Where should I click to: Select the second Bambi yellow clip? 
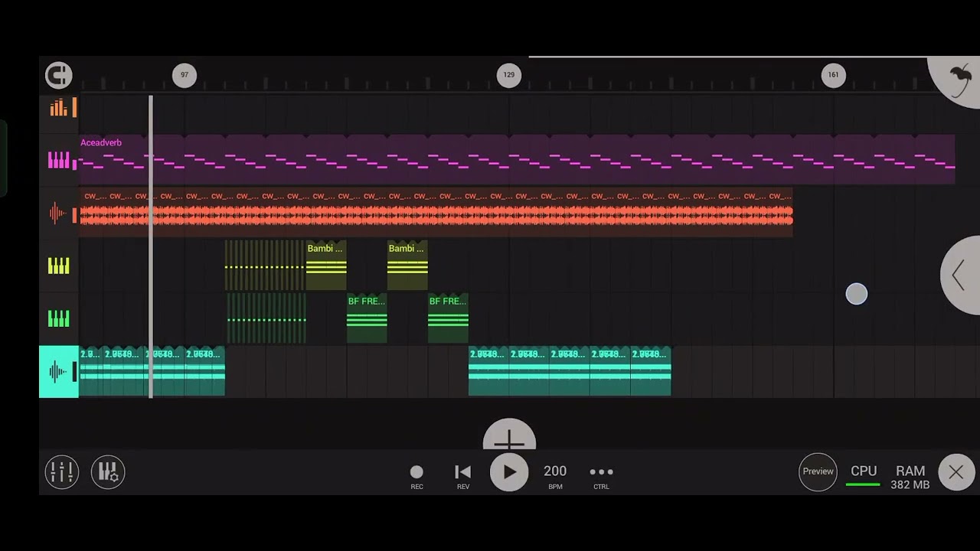point(407,265)
